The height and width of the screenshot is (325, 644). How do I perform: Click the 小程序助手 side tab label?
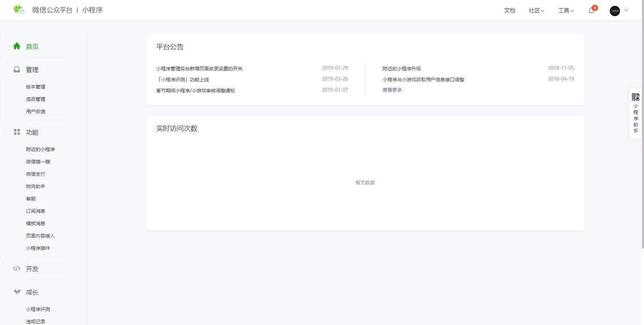coord(636,119)
